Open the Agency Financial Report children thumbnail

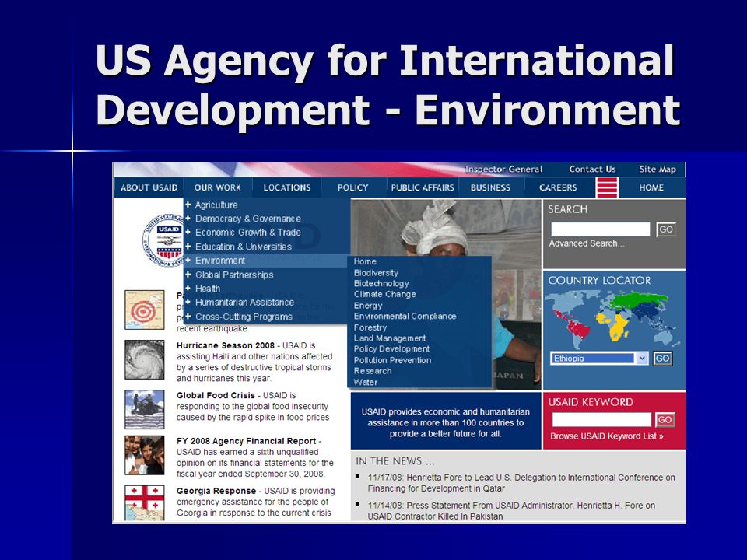[145, 455]
